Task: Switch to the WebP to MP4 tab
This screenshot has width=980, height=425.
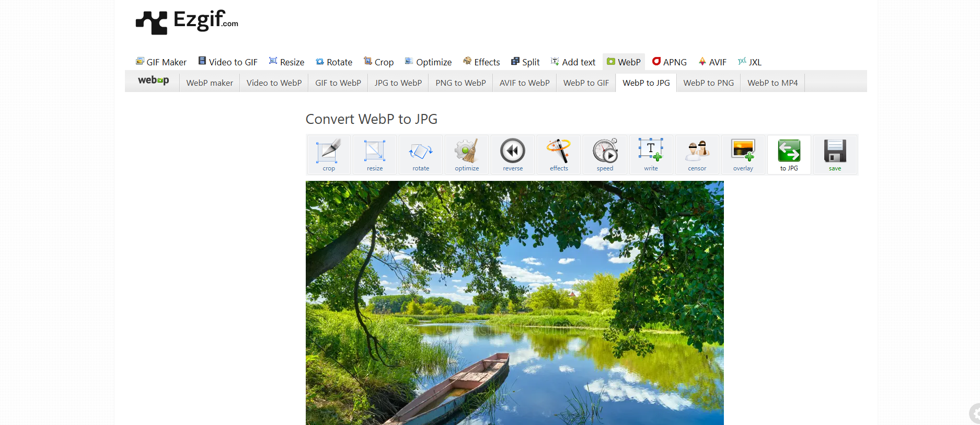Action: (773, 83)
